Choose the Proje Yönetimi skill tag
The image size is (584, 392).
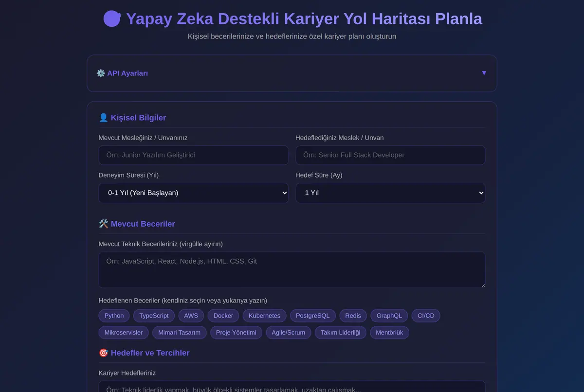[x=236, y=333]
